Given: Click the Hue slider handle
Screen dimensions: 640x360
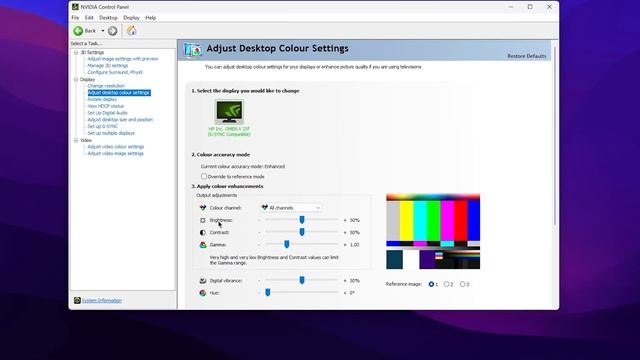Looking at the screenshot, I should point(268,293).
